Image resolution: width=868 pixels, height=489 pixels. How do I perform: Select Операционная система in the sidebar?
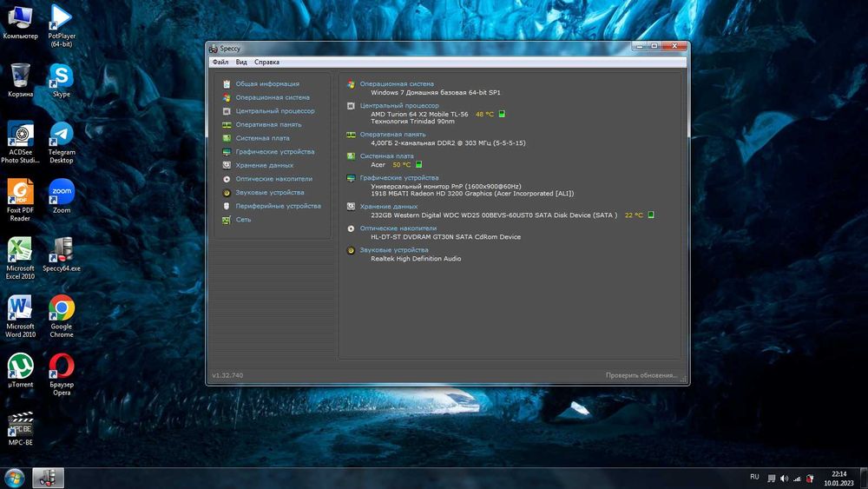[x=273, y=97]
